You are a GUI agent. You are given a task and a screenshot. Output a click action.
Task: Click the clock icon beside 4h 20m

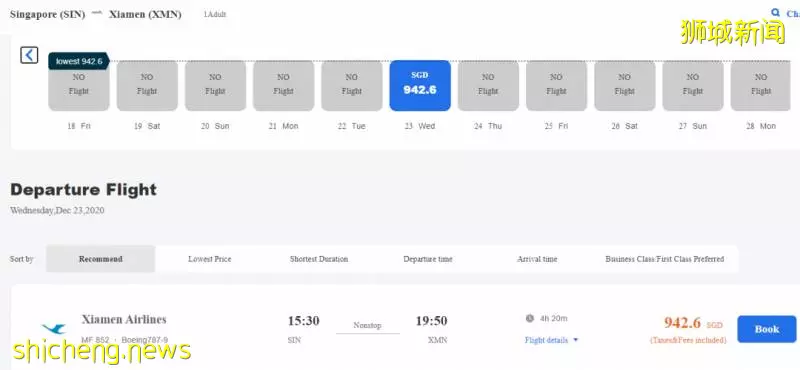530,318
